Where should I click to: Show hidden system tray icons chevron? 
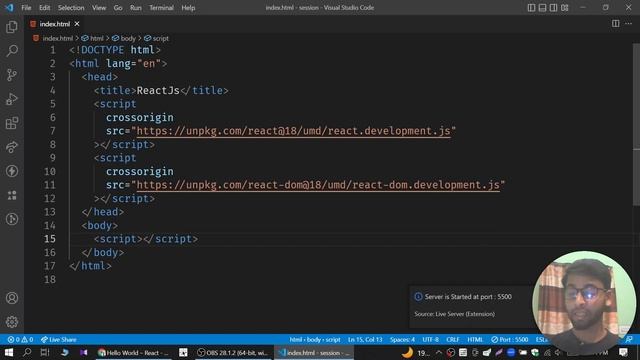[x=439, y=352]
